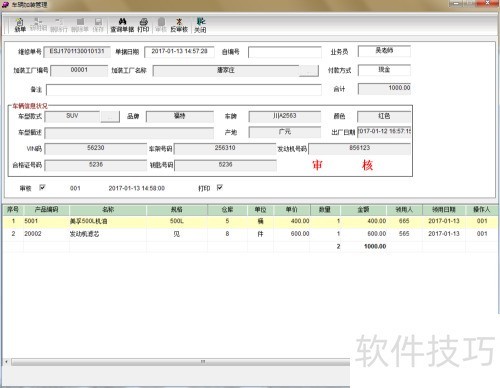Click the 颜色 color field 红色
The width and height of the screenshot is (500, 388).
384,116
